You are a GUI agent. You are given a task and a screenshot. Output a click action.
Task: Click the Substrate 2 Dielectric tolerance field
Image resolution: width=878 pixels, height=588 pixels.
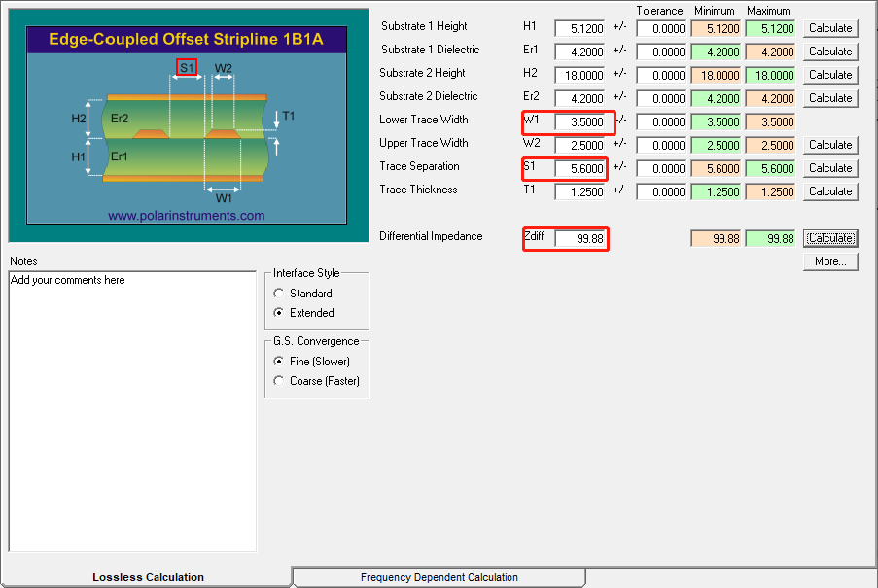661,98
